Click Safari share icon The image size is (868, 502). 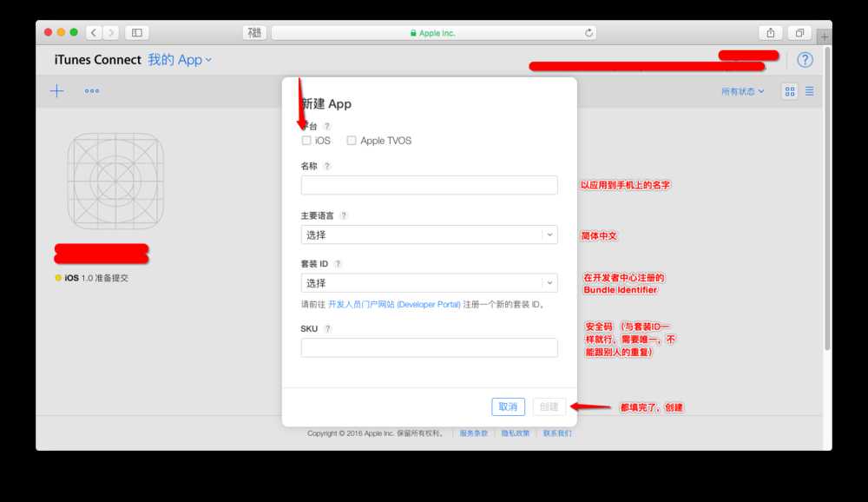click(x=771, y=33)
